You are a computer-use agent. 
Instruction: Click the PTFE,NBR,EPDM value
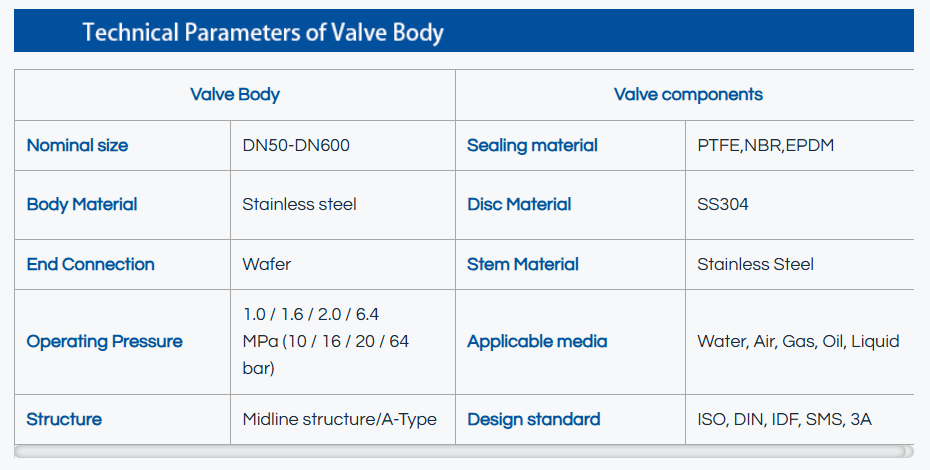click(766, 145)
